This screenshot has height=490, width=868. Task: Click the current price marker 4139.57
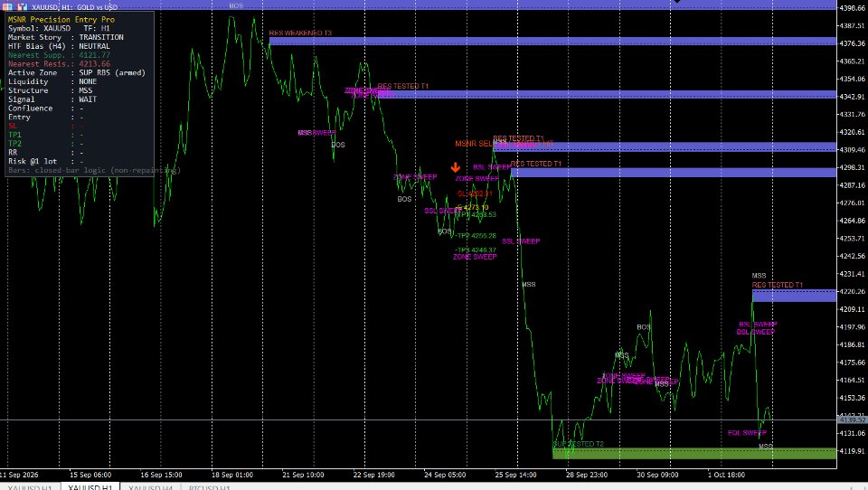(x=853, y=420)
